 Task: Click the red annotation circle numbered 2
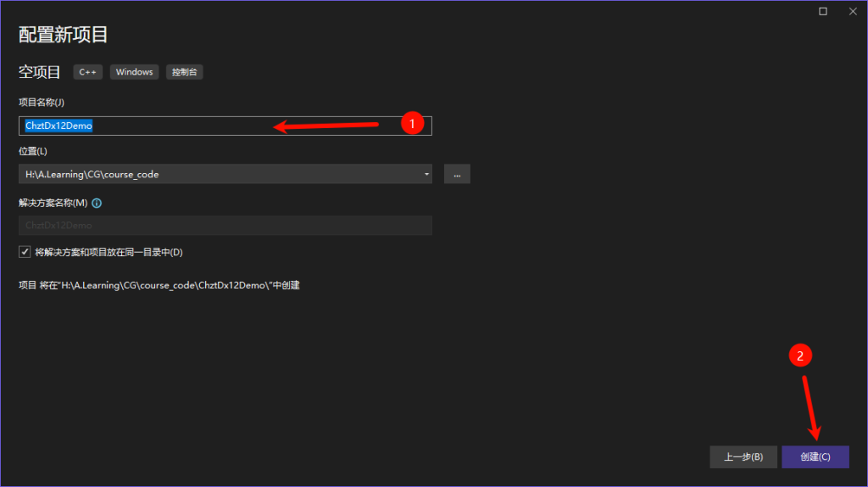[x=801, y=355]
